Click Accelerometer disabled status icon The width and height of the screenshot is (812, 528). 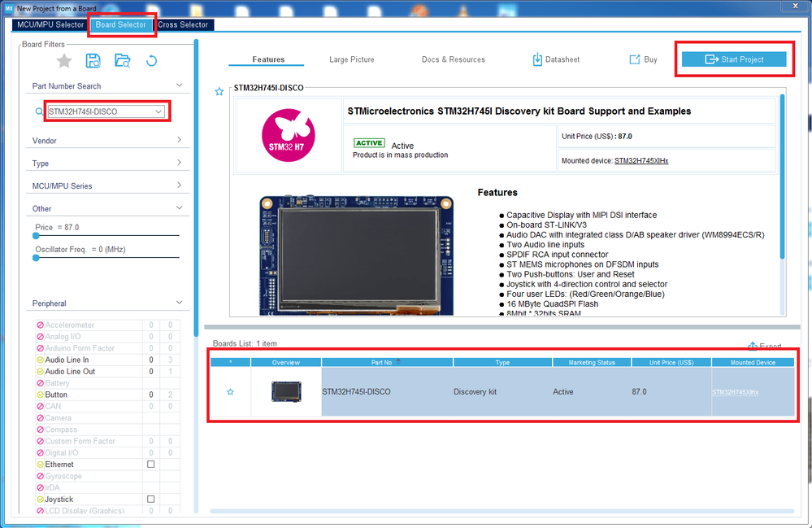pyautogui.click(x=41, y=325)
